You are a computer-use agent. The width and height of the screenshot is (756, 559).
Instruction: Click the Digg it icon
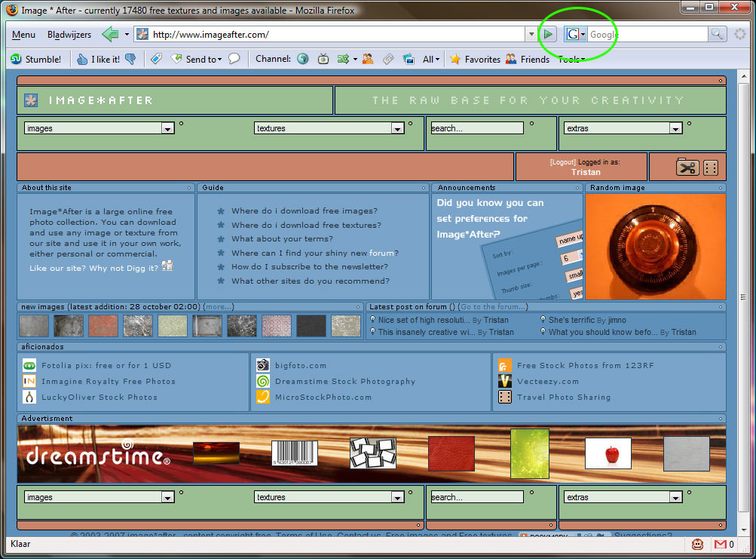(167, 266)
